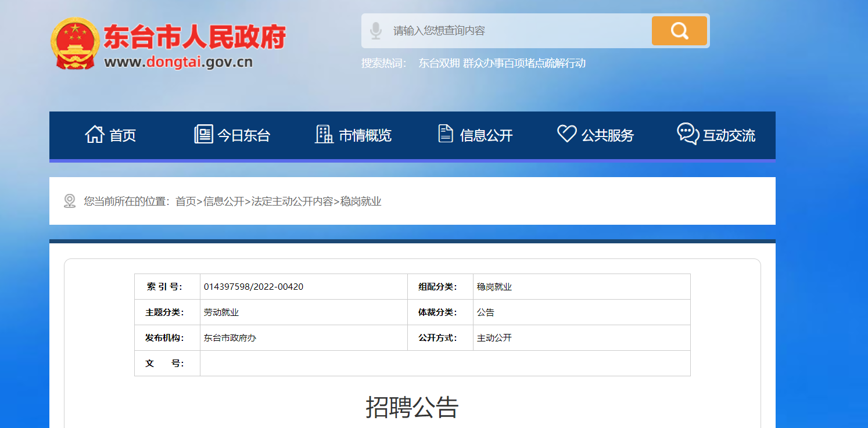Click 首页 in the breadcrumb path

click(185, 202)
